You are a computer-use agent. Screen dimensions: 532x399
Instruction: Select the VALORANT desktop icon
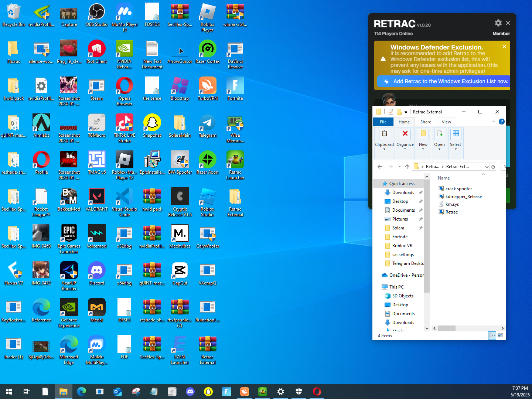coord(97,200)
